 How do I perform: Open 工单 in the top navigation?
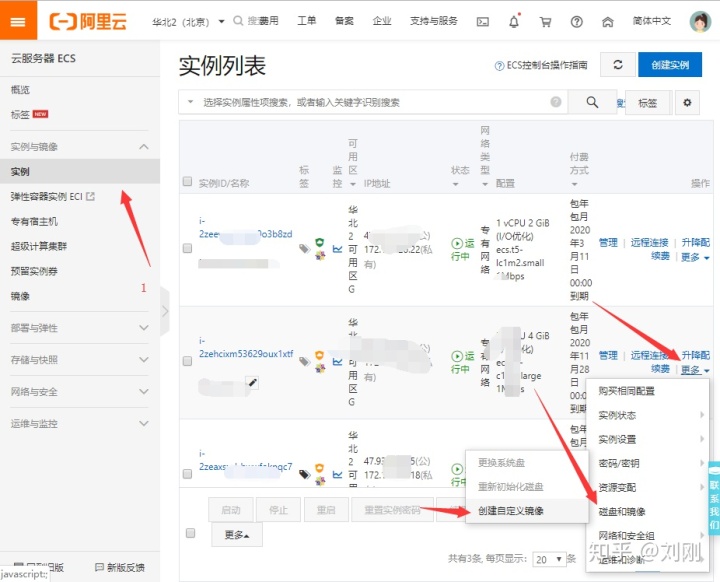point(307,21)
